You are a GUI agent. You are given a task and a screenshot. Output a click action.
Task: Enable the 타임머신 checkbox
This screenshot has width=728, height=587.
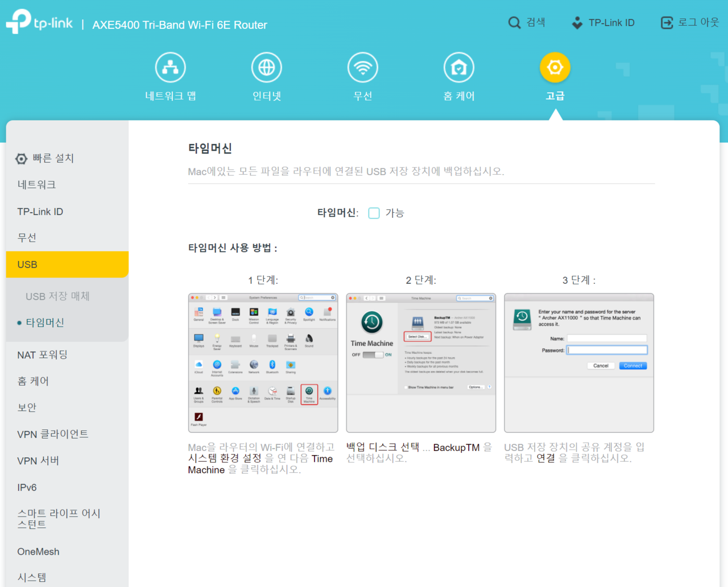coord(374,213)
